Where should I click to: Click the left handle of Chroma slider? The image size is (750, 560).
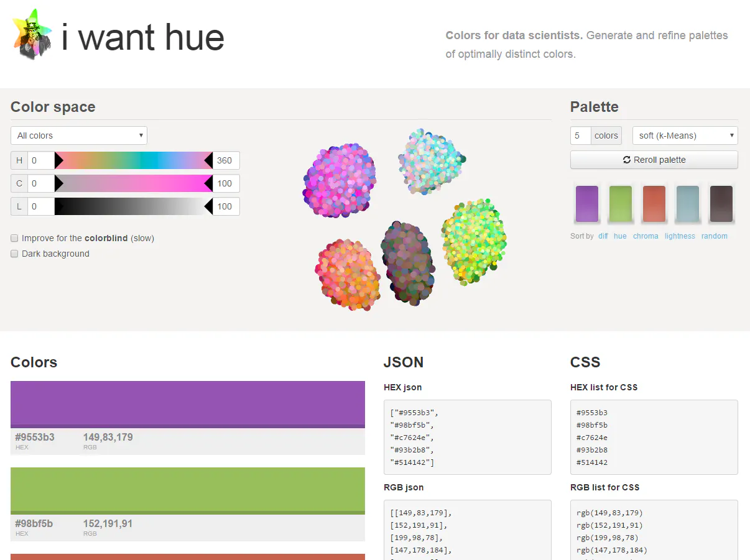pyautogui.click(x=58, y=183)
